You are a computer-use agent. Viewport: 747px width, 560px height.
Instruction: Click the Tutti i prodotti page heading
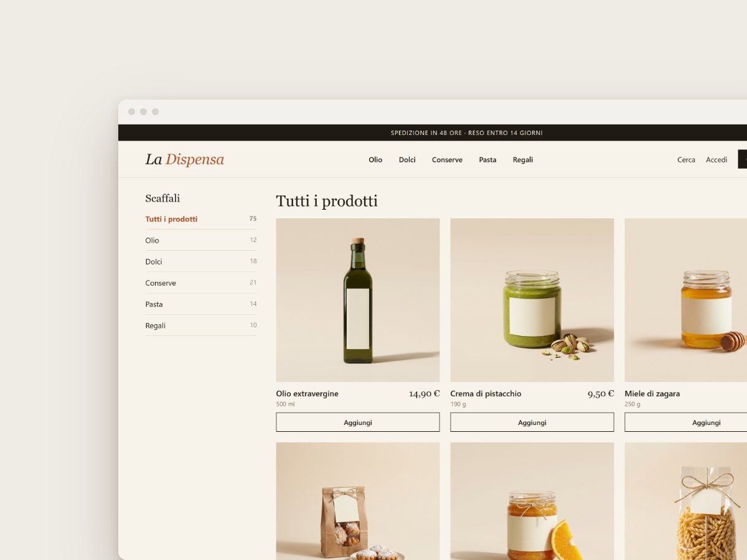pos(327,201)
